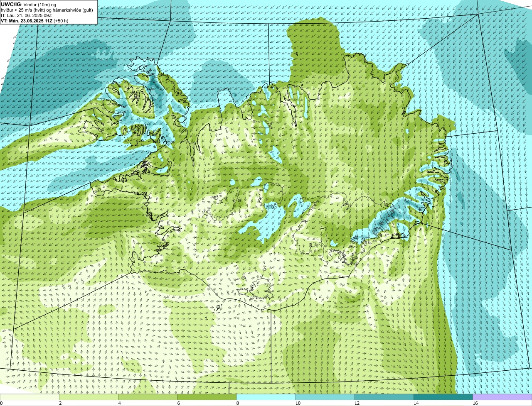Click legend tick label '2'

point(60,403)
